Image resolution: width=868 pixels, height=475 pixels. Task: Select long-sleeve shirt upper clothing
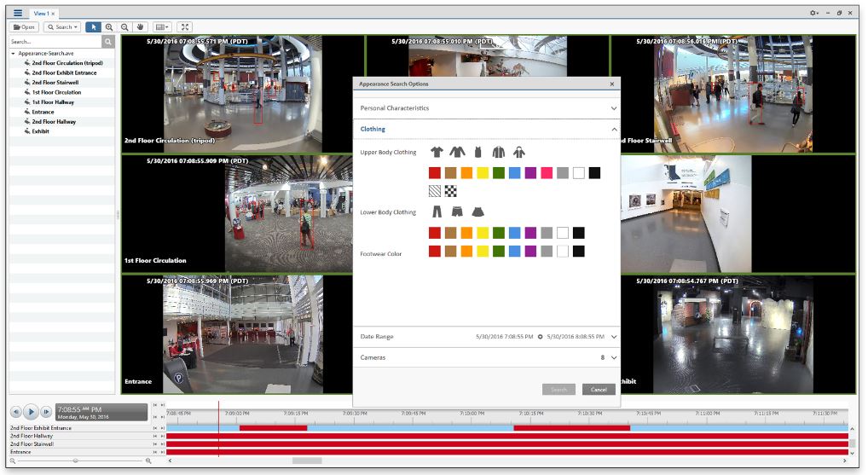(x=457, y=152)
